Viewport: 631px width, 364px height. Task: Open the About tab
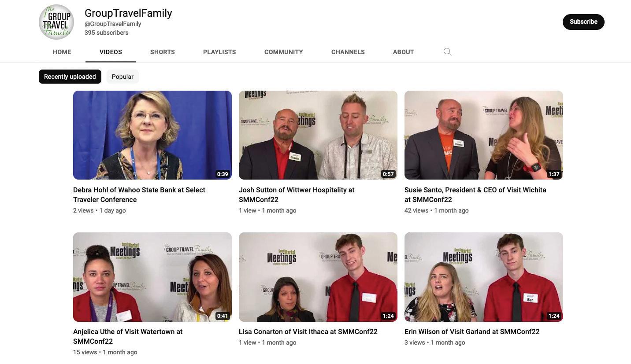click(x=404, y=52)
